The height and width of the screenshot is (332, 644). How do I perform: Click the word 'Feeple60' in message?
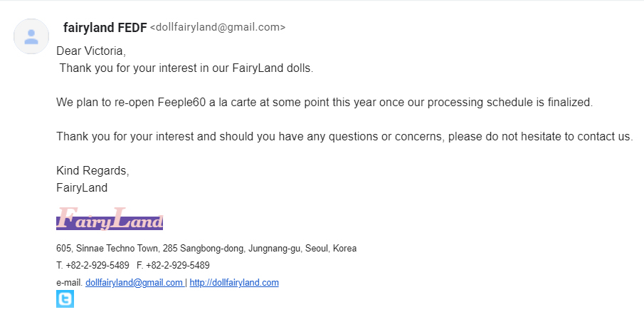(x=181, y=102)
